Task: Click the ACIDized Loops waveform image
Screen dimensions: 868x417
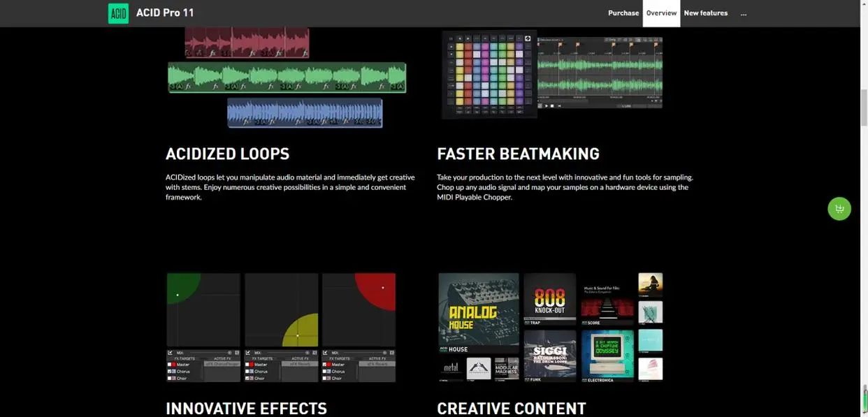Action: 287,78
